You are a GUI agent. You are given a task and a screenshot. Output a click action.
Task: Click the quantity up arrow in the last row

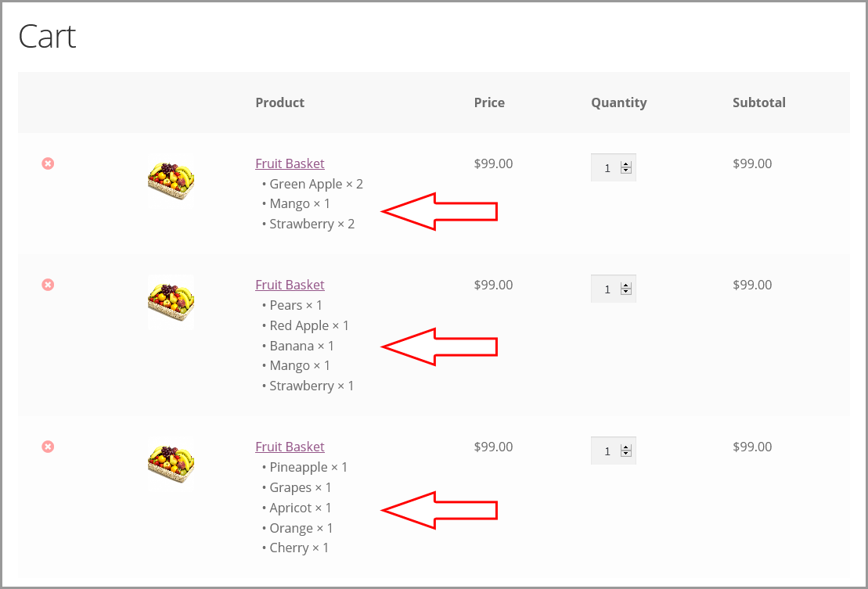(x=626, y=447)
